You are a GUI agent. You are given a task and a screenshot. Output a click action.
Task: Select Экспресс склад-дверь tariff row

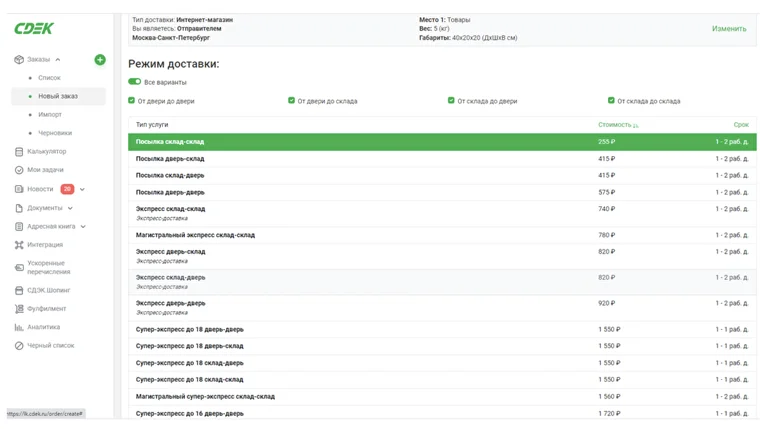point(442,282)
